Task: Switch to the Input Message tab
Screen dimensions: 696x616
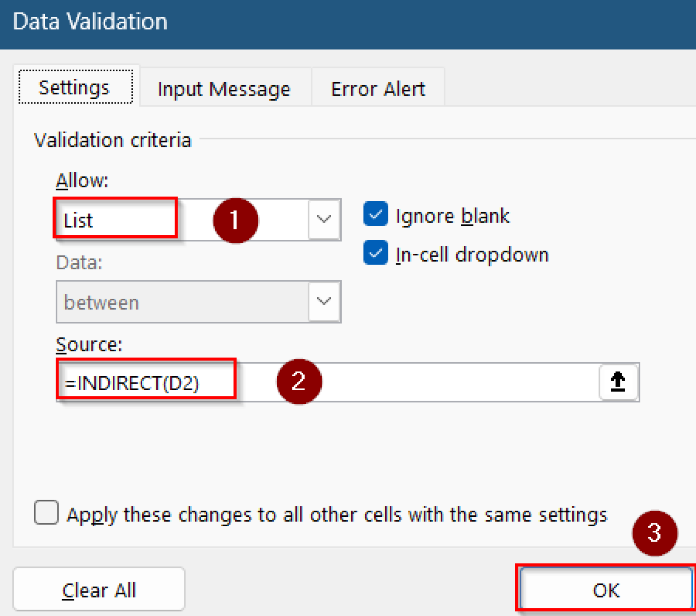Action: pyautogui.click(x=224, y=88)
